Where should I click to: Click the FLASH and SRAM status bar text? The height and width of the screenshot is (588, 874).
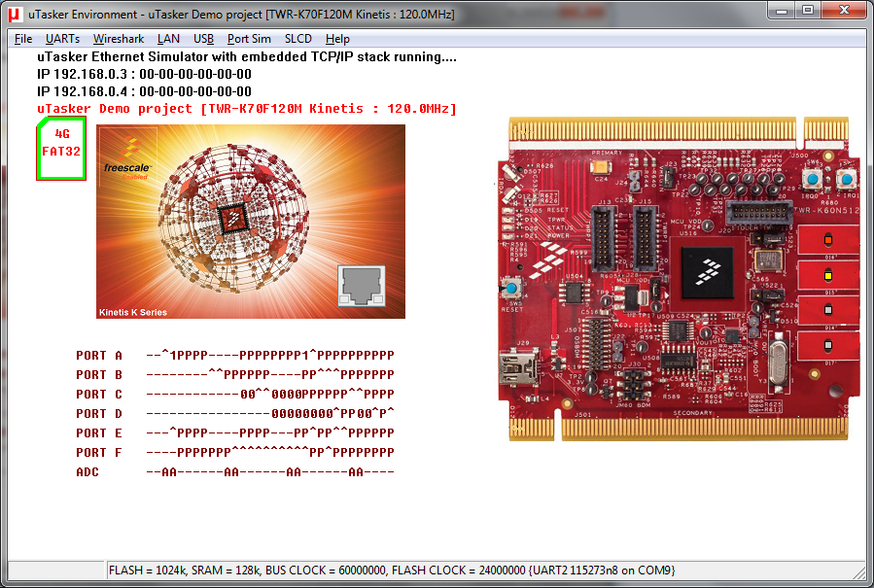pyautogui.click(x=392, y=571)
